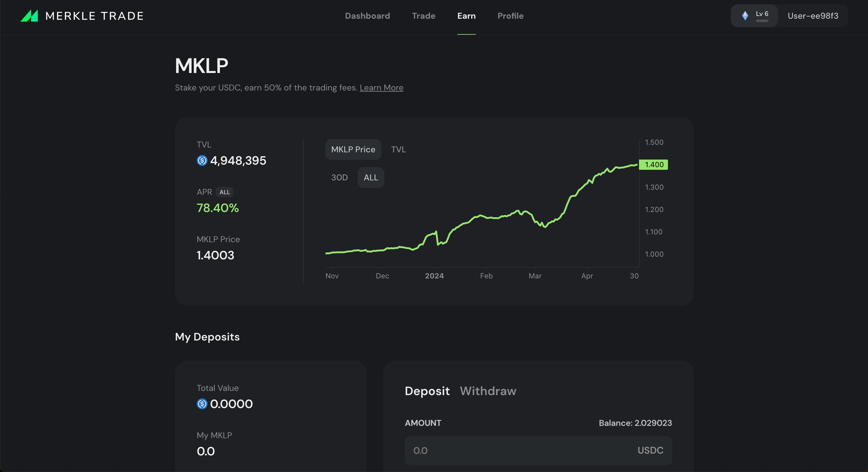This screenshot has height=472, width=868.
Task: Open the Trade page
Action: pos(424,16)
